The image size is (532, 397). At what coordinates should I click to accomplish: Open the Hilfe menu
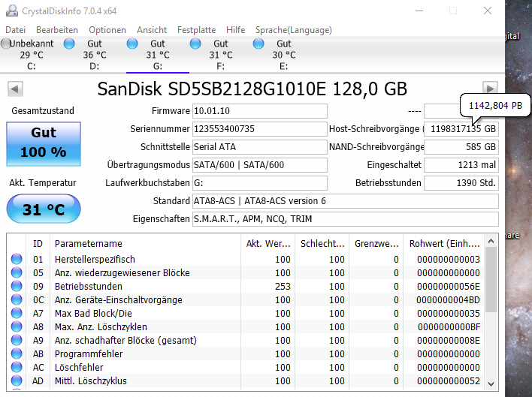click(x=235, y=30)
